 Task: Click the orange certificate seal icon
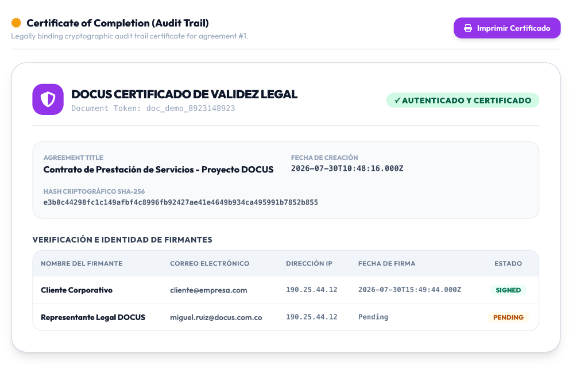click(16, 23)
